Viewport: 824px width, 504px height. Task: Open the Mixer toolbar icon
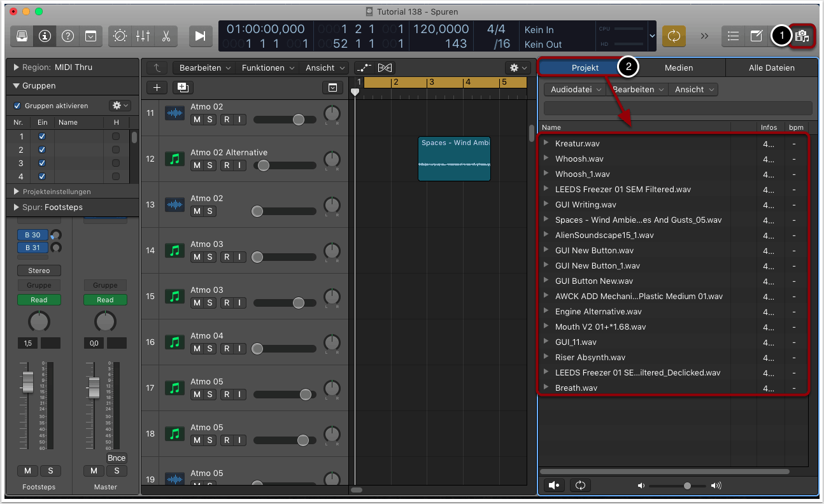(143, 36)
